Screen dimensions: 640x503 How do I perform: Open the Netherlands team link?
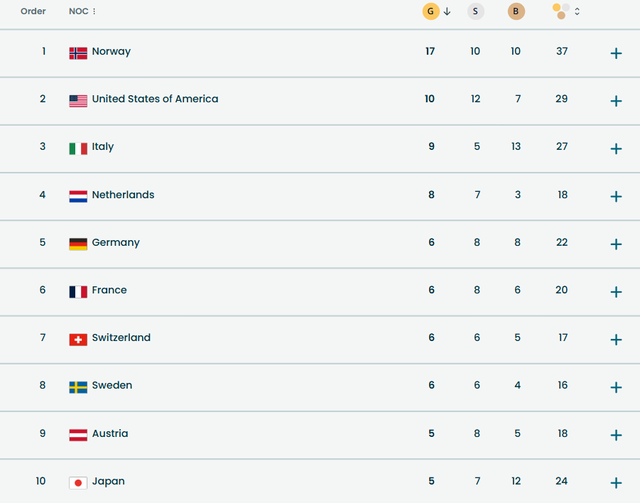[122, 195]
